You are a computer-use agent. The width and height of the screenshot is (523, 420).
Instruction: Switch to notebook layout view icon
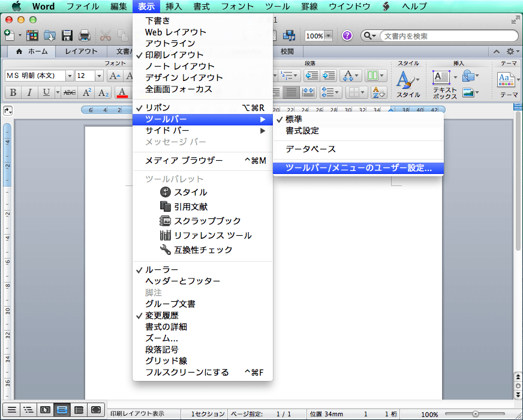(79, 410)
